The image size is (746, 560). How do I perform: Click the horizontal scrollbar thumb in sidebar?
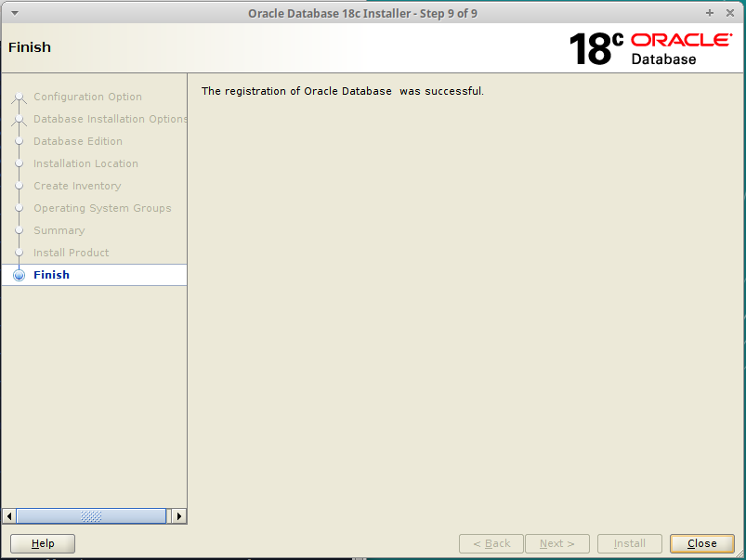(91, 516)
